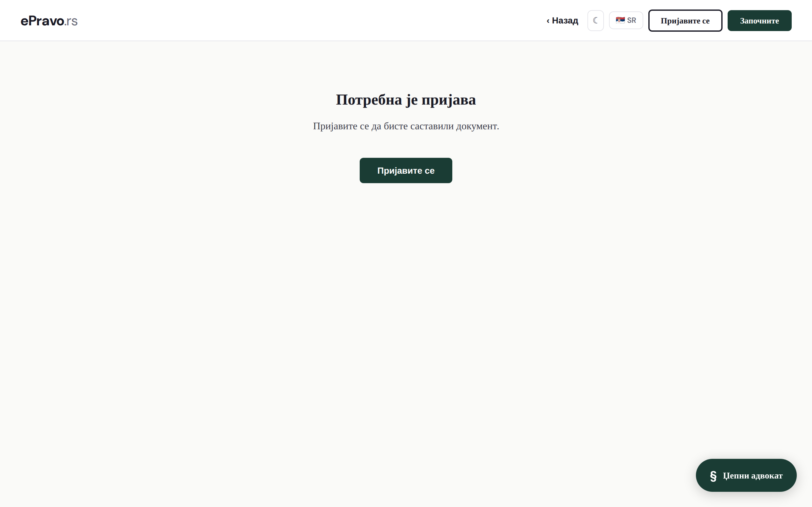Switch theme via crescent moon button
This screenshot has width=812, height=507.
click(x=595, y=21)
